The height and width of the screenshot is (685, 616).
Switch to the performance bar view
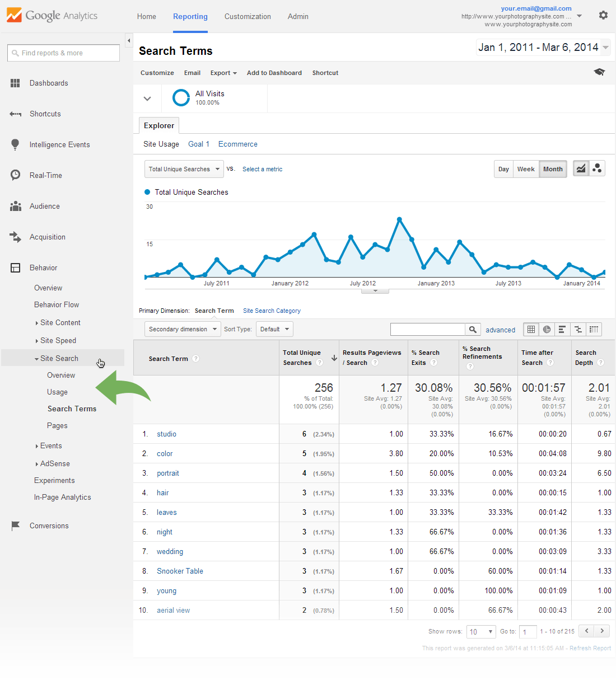point(562,330)
